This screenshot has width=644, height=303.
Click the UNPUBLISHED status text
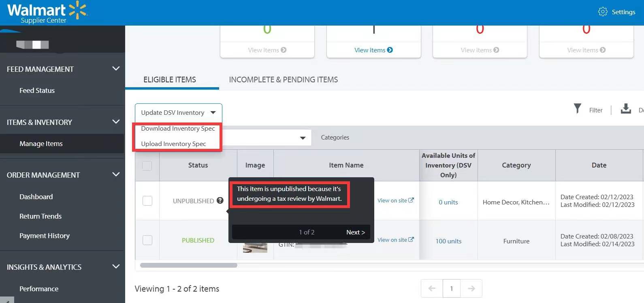pyautogui.click(x=193, y=201)
